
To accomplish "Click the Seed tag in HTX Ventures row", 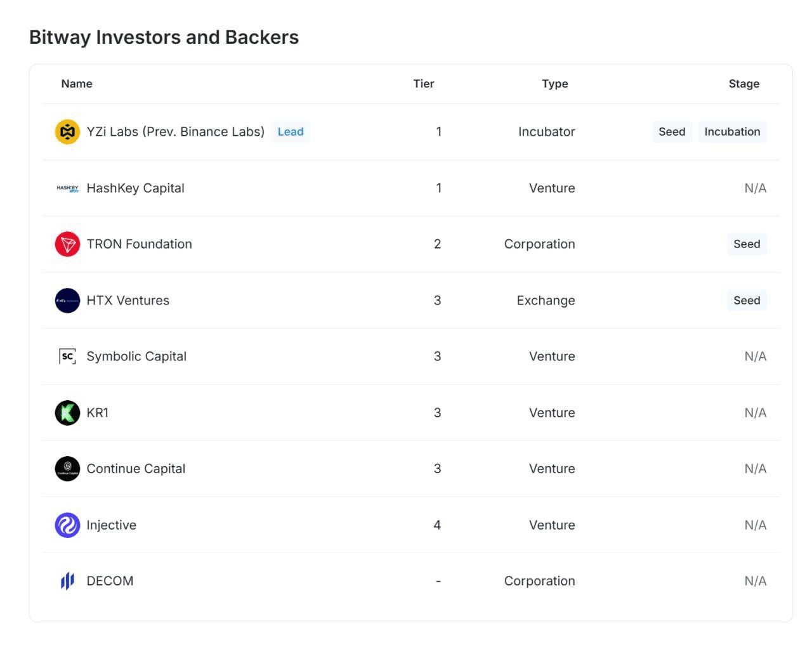I will click(747, 301).
